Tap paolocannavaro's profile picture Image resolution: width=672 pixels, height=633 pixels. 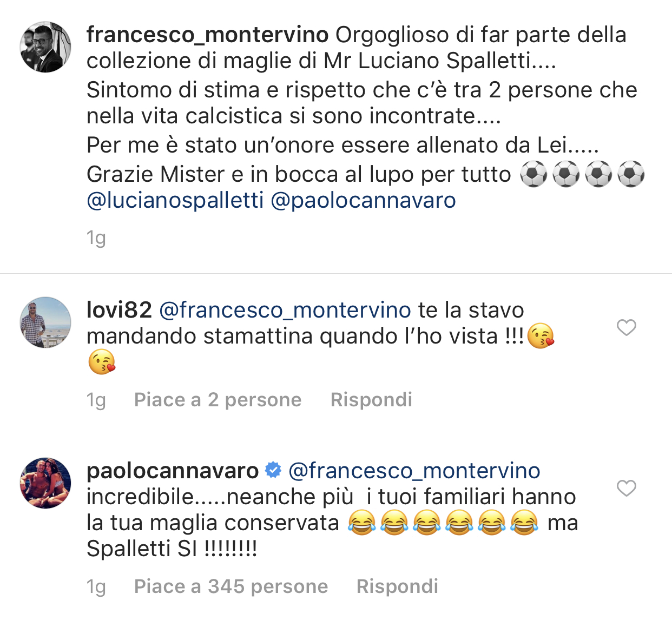45,483
